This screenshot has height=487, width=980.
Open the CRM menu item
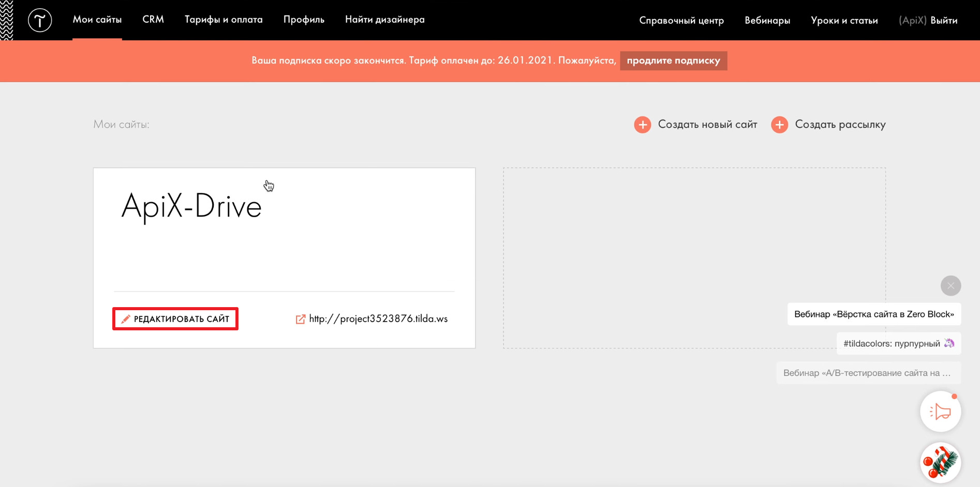pos(153,20)
